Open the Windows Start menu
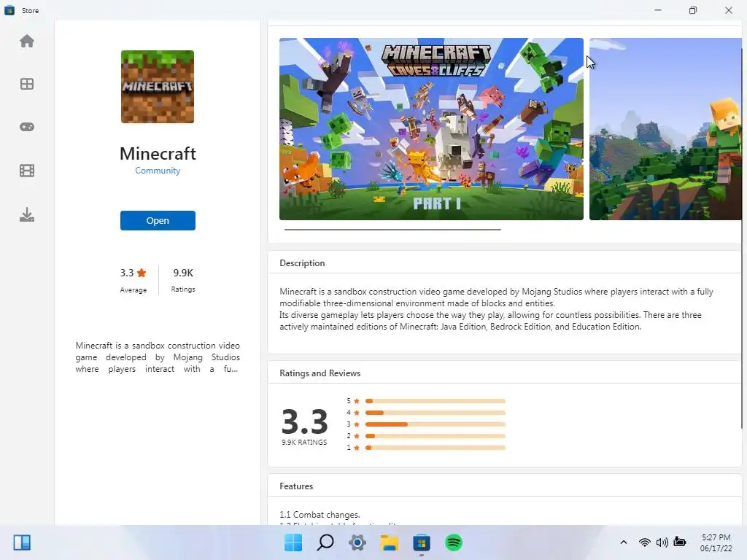This screenshot has width=747, height=560. tap(293, 542)
